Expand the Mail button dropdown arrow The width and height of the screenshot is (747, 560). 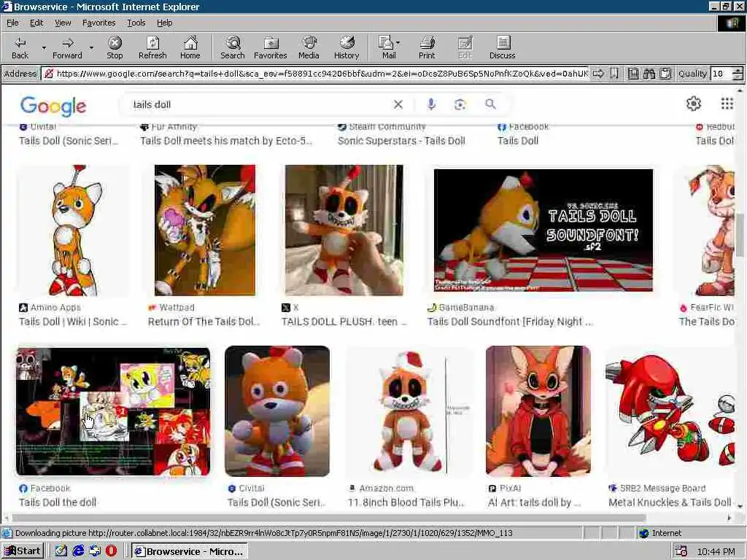click(398, 43)
